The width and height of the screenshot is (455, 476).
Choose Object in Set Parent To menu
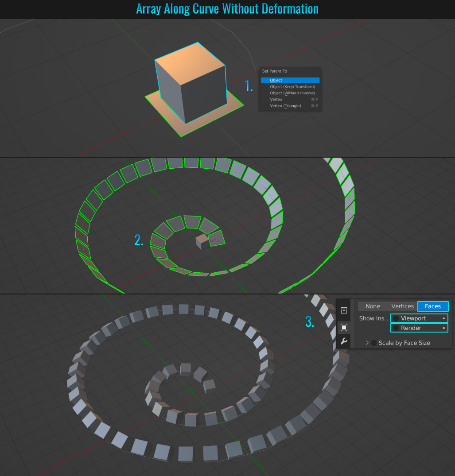[x=290, y=80]
